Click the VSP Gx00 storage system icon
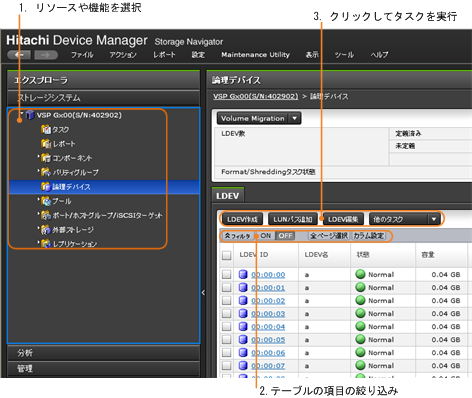 (x=30, y=115)
